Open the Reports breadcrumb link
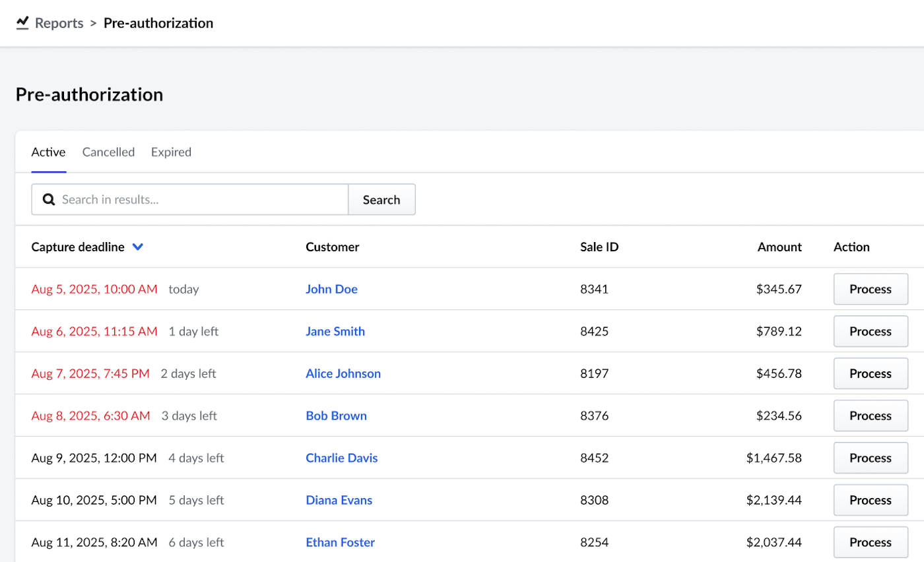The image size is (924, 562). tap(59, 22)
